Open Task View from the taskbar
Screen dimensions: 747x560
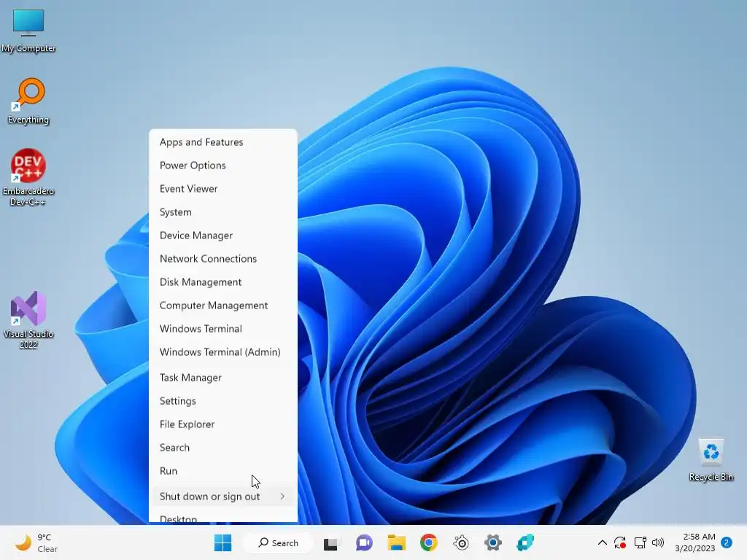click(x=330, y=542)
